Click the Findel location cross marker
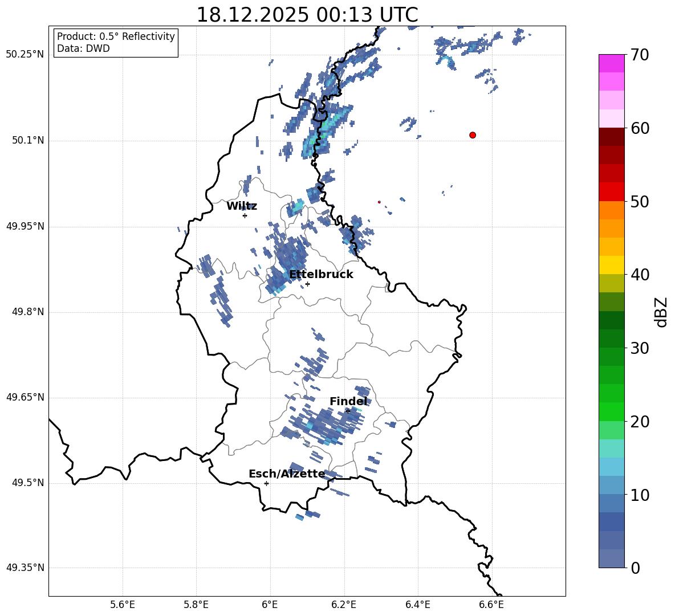The image size is (675, 616). 348,411
